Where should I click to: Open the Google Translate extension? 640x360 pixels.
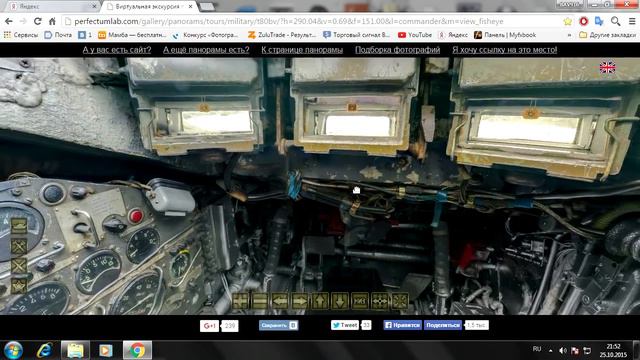click(599, 21)
